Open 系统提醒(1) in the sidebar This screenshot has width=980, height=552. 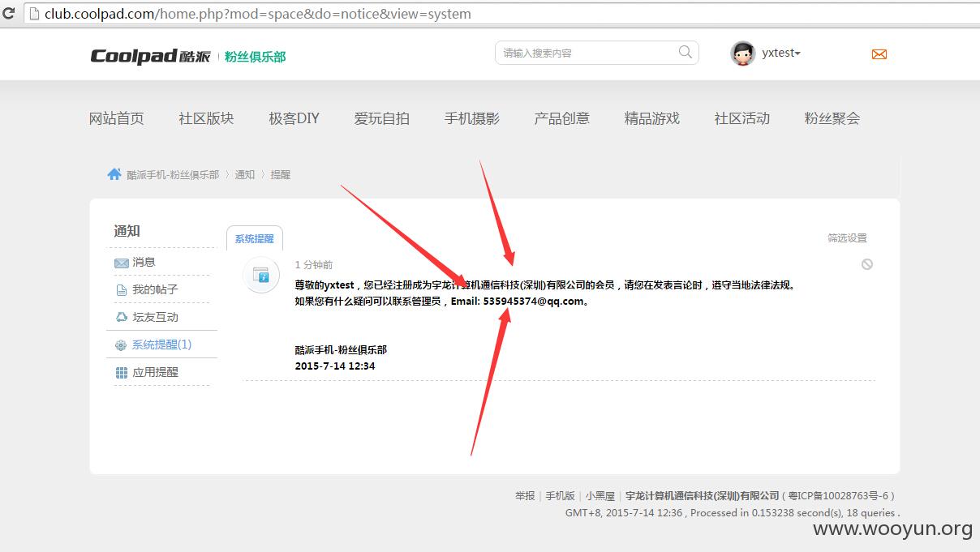[161, 344]
